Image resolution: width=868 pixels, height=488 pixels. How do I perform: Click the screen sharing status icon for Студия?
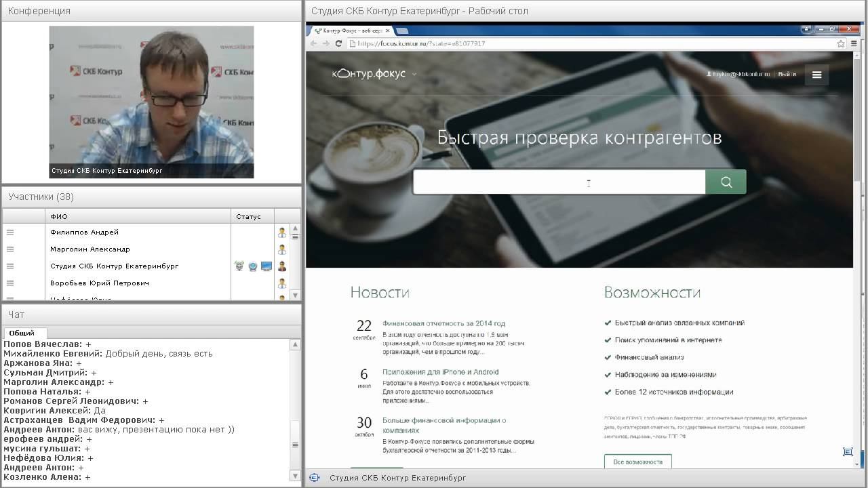[x=267, y=266]
